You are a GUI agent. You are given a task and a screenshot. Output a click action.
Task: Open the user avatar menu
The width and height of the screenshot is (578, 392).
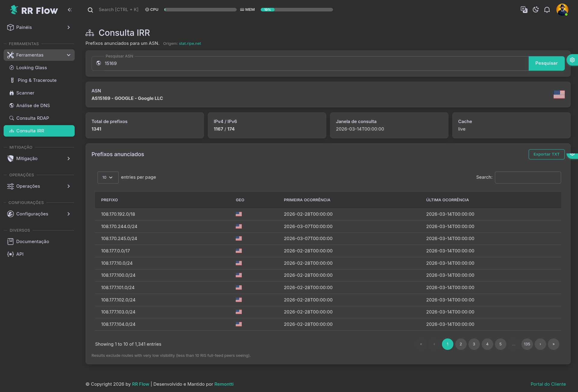(562, 10)
